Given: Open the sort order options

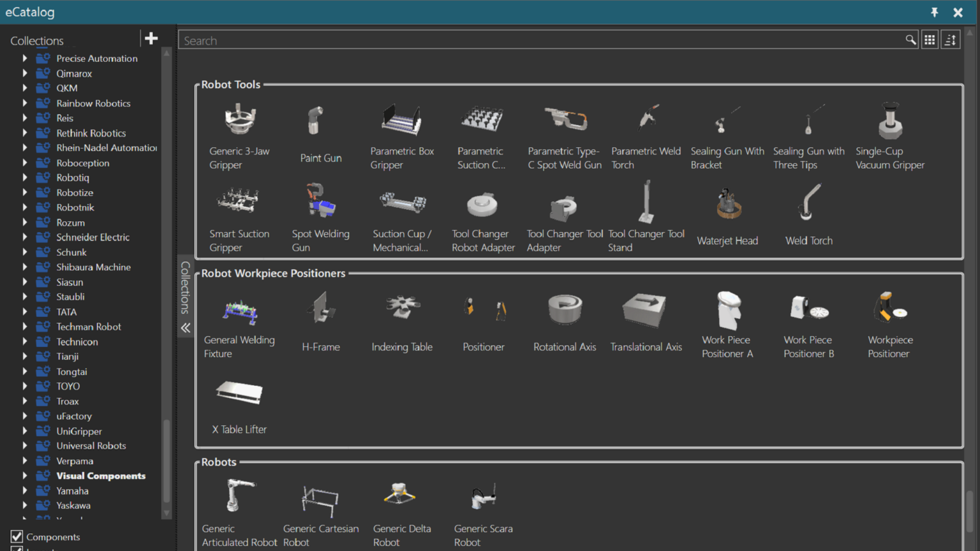Looking at the screenshot, I should [950, 39].
